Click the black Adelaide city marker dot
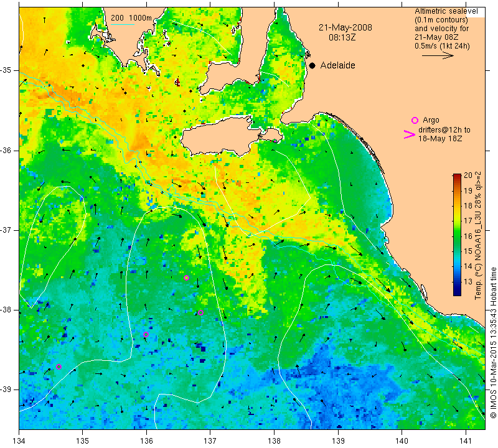This screenshot has width=498, height=448. point(312,65)
